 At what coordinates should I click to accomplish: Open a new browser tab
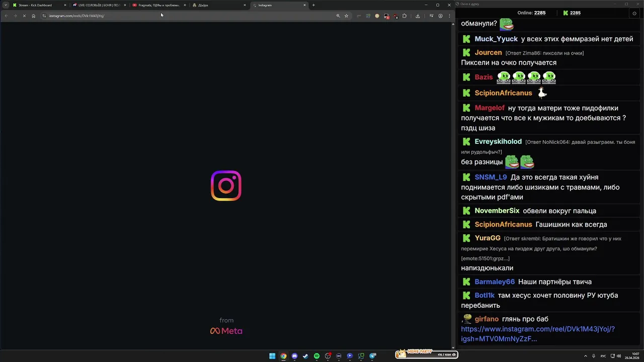(313, 5)
